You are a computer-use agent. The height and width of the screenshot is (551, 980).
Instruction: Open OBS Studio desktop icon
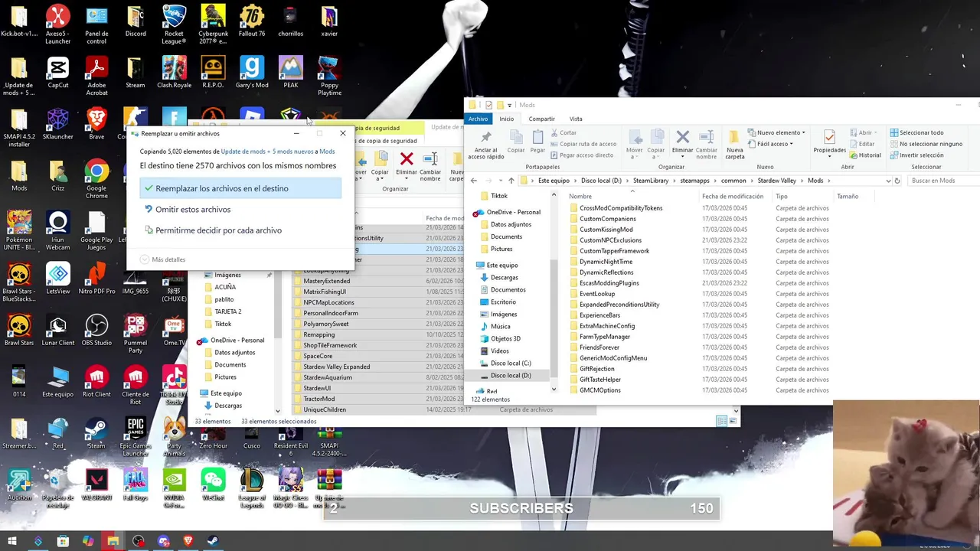96,330
